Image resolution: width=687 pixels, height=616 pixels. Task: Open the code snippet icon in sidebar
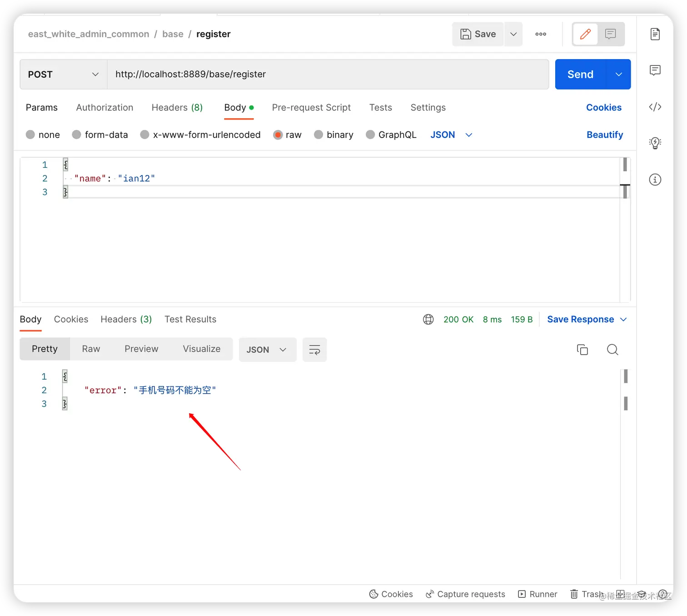pos(655,107)
